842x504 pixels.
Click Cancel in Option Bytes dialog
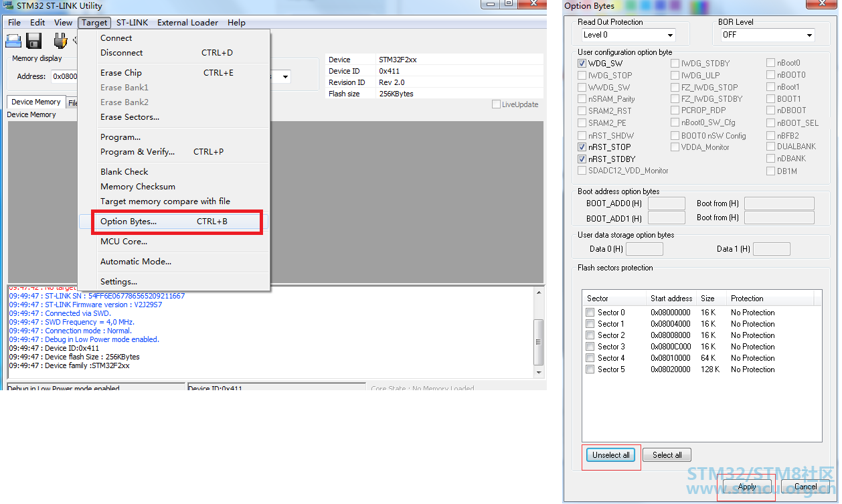click(x=805, y=487)
